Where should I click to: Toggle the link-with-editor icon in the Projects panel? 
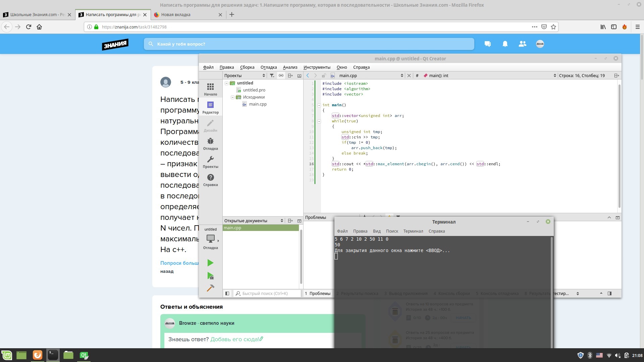click(x=281, y=76)
